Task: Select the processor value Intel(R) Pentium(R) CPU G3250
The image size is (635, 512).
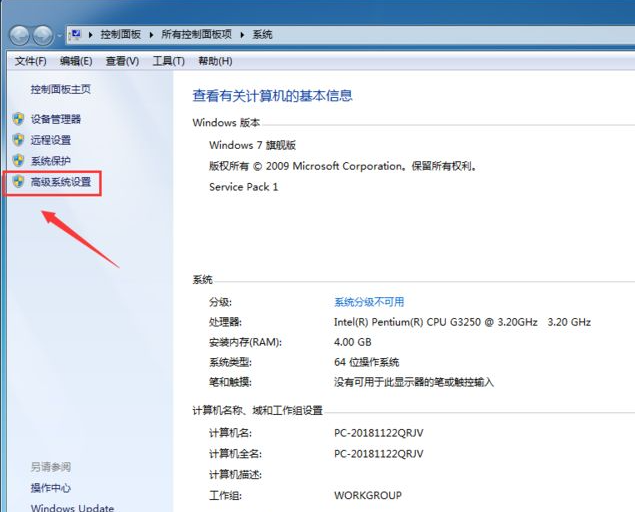Action: tap(462, 322)
